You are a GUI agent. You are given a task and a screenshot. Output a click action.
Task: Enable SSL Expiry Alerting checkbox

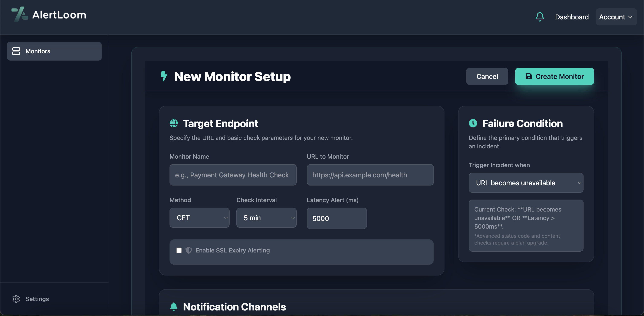(x=179, y=250)
